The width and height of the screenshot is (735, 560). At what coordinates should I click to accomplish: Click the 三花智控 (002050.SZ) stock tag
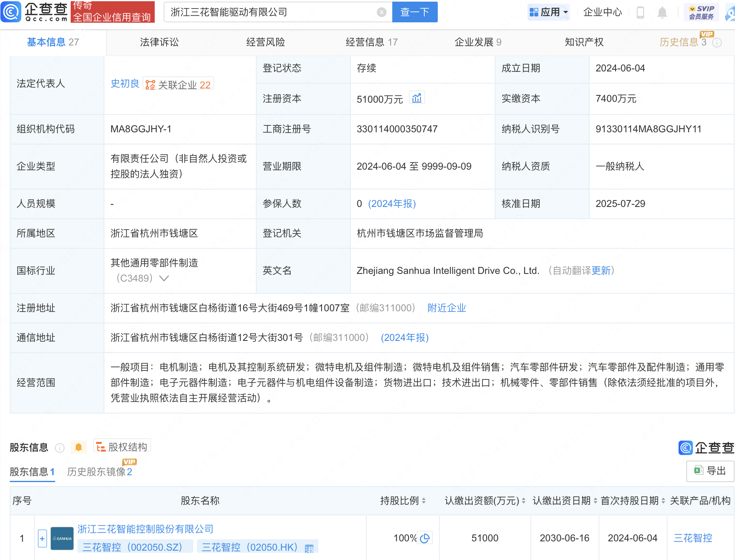coord(135,547)
